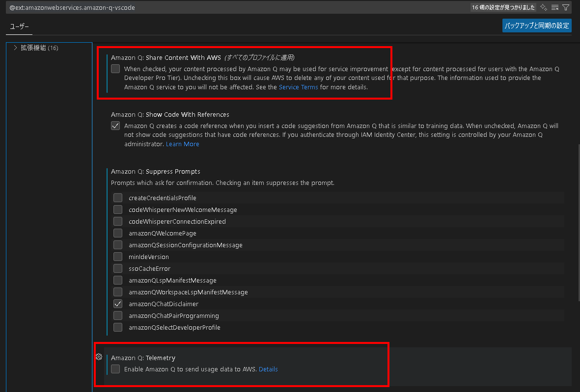580x392 pixels.
Task: Click into the settings search field
Action: 236,7
